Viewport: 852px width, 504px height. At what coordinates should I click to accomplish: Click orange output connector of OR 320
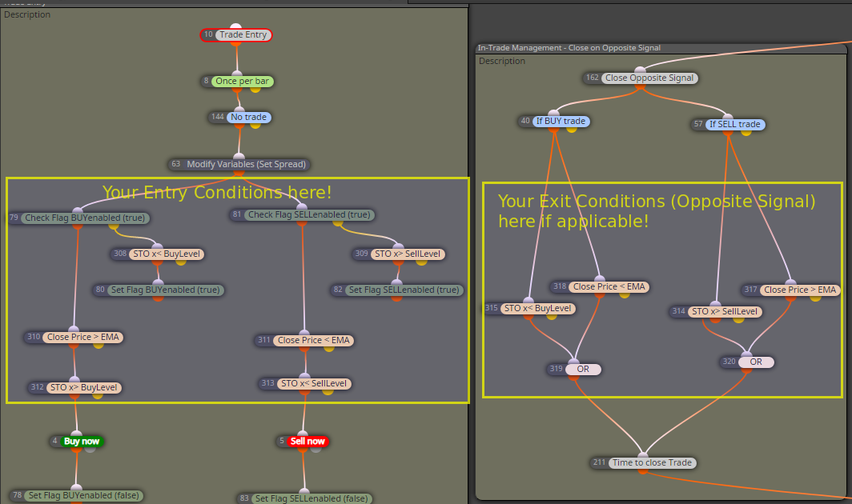tap(747, 370)
